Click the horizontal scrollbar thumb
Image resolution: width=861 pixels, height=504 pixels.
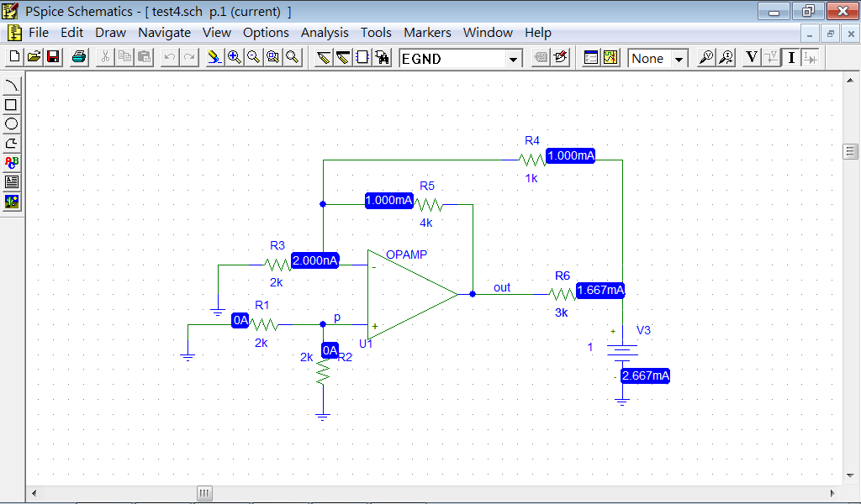click(x=204, y=493)
